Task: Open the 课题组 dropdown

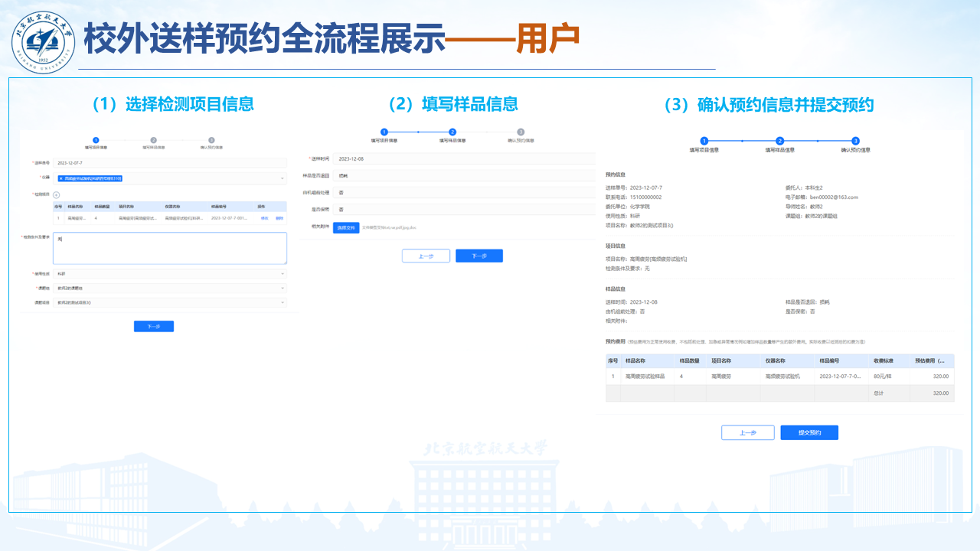Action: point(168,288)
